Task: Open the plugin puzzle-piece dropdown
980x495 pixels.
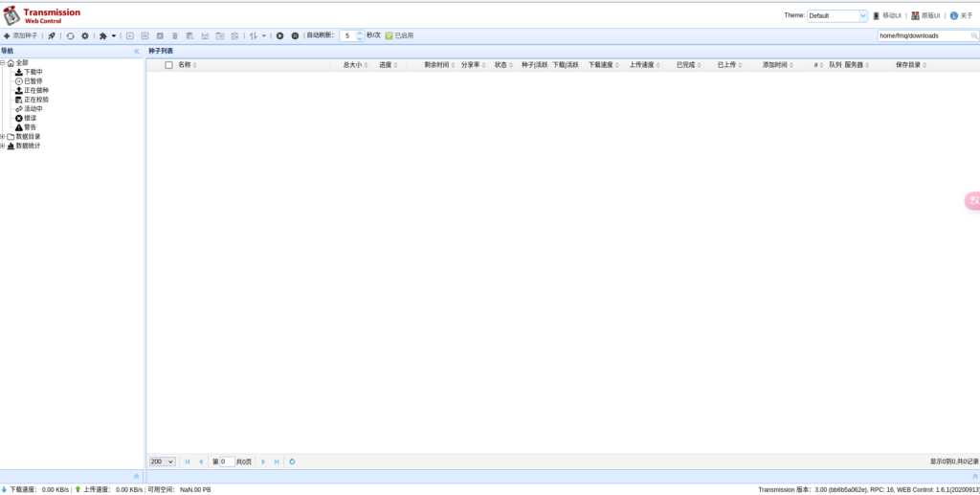Action: (107, 35)
